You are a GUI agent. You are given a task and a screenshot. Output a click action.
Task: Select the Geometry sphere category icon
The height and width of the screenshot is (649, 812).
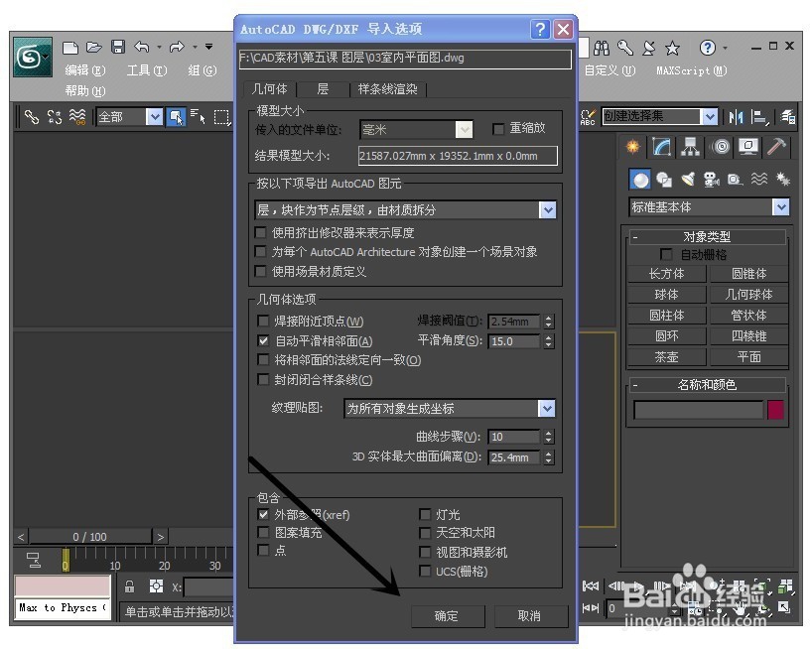pos(640,180)
